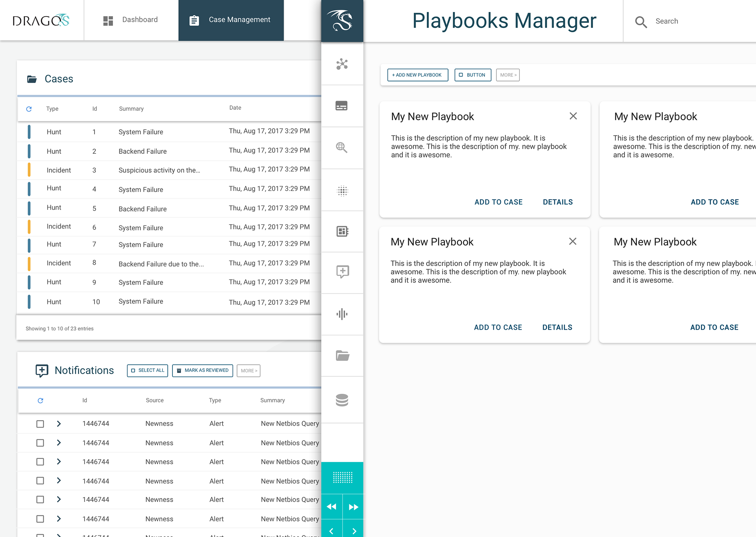
Task: Click the teal dot-grid button
Action: click(343, 478)
